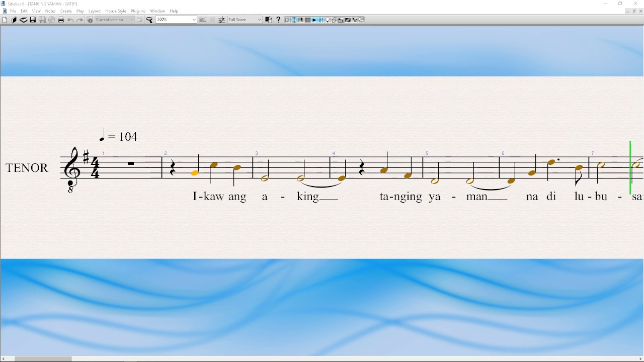Select the 4/4 time signature
Screen dimensions: 644x362
coord(95,168)
